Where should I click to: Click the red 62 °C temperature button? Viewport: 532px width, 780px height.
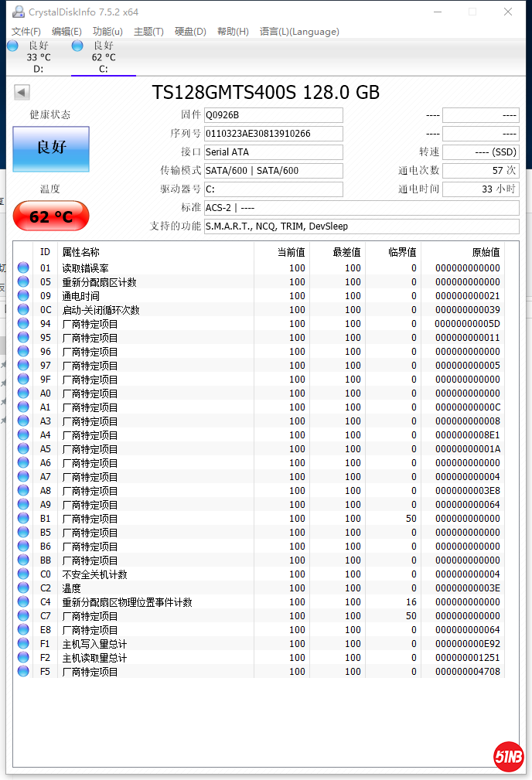coord(51,216)
